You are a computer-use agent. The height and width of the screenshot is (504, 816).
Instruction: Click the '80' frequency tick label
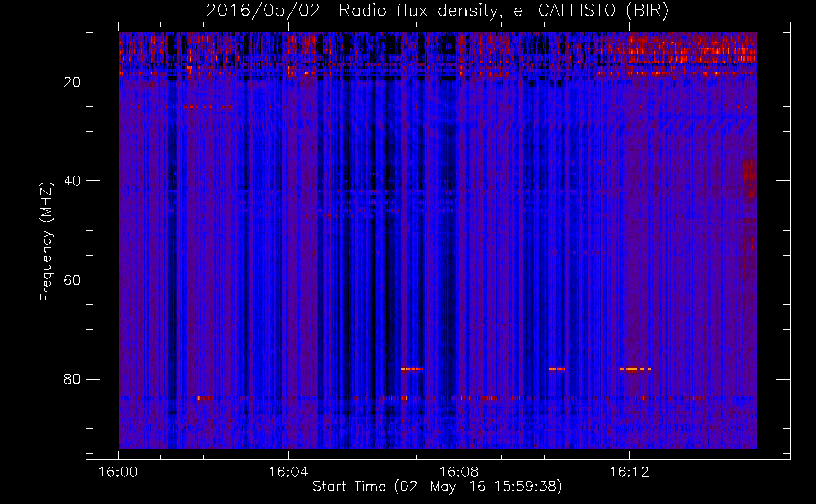73,379
